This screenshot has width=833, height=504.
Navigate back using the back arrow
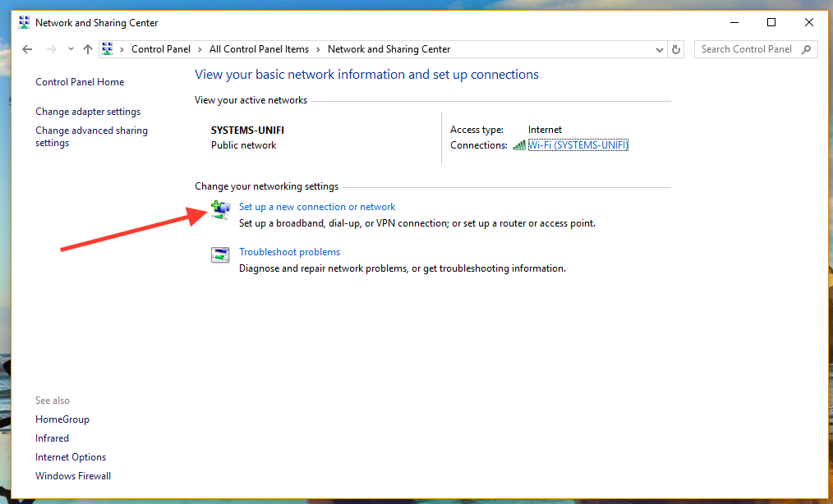pos(27,48)
